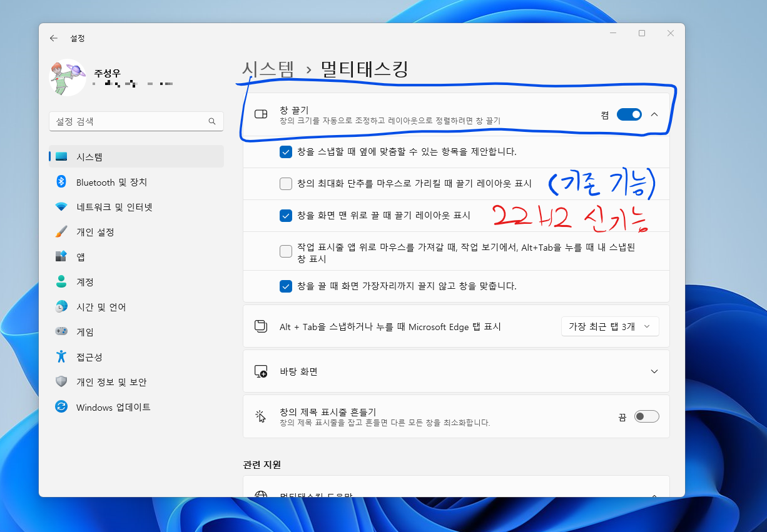767x532 pixels.
Task: Click the 시스템 breadcrumb link
Action: [x=268, y=69]
